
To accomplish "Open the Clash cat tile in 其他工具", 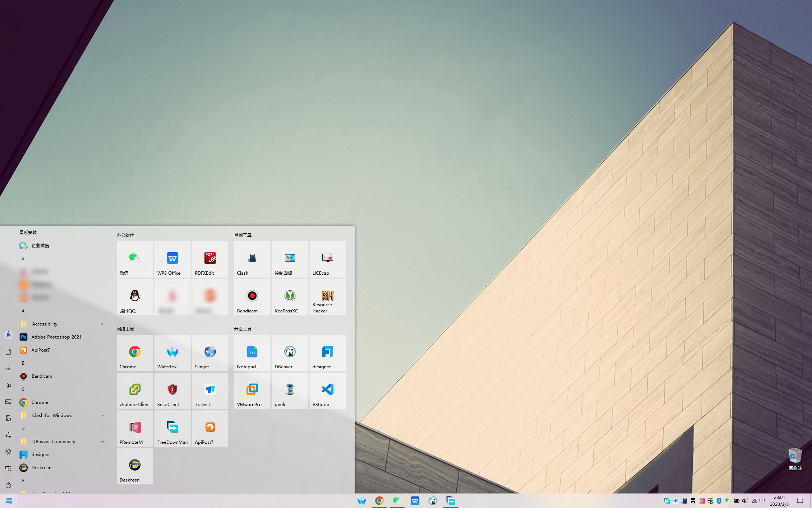I will click(252, 259).
